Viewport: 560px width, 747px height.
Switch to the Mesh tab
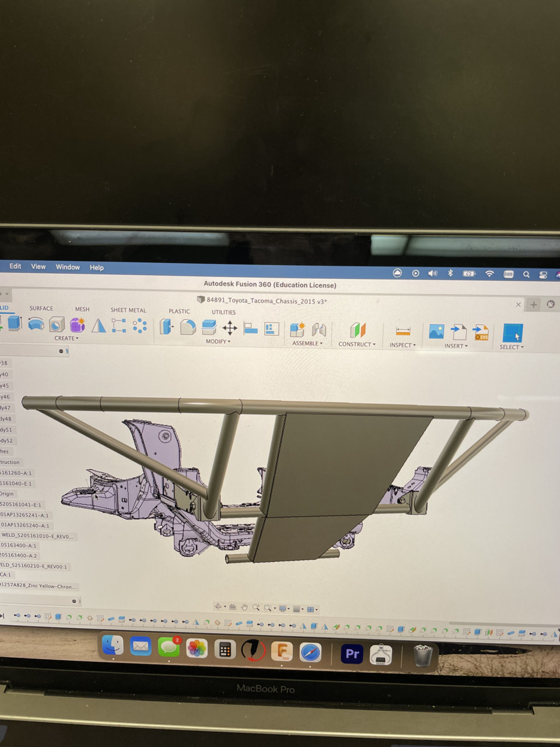pyautogui.click(x=82, y=309)
